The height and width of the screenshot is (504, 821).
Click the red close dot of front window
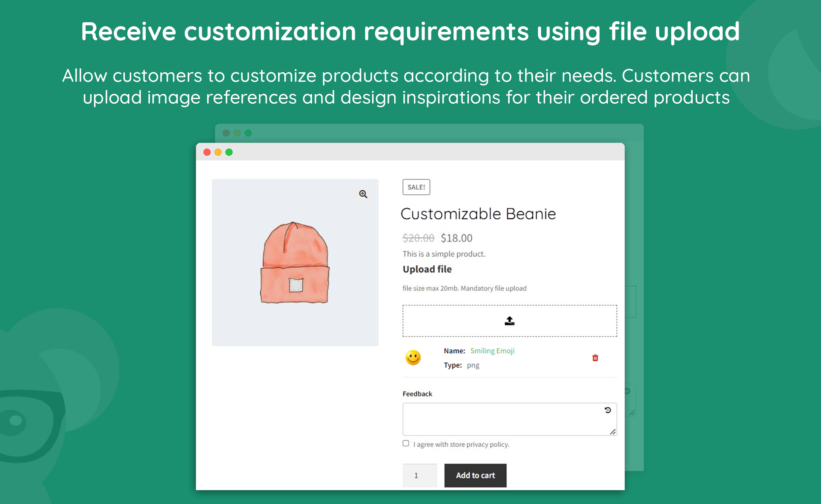tap(207, 152)
